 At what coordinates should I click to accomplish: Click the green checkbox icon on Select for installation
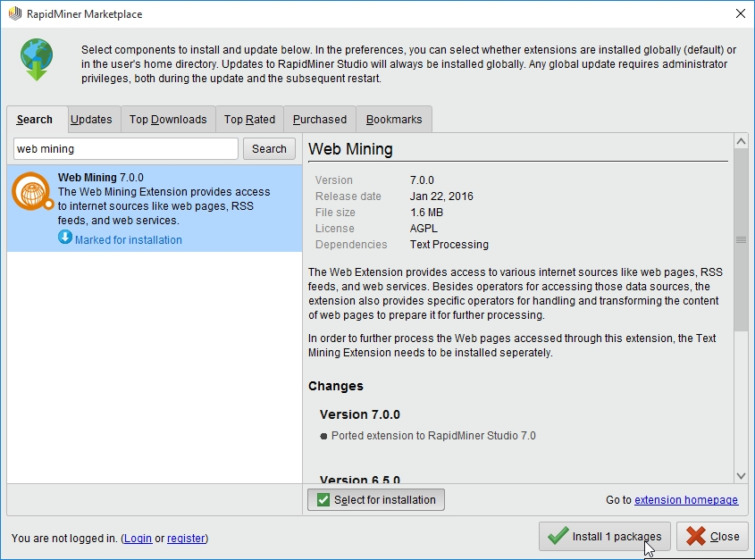click(323, 499)
